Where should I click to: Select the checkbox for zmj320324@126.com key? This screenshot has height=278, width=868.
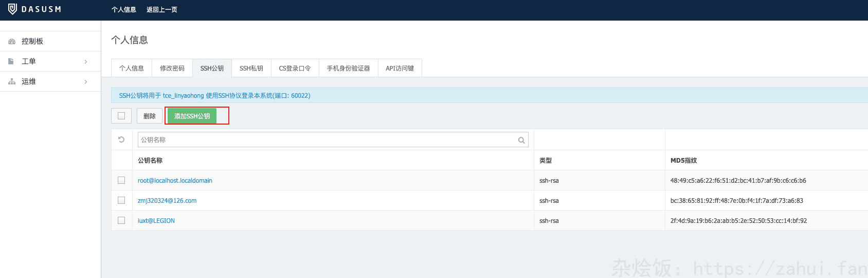pos(121,200)
